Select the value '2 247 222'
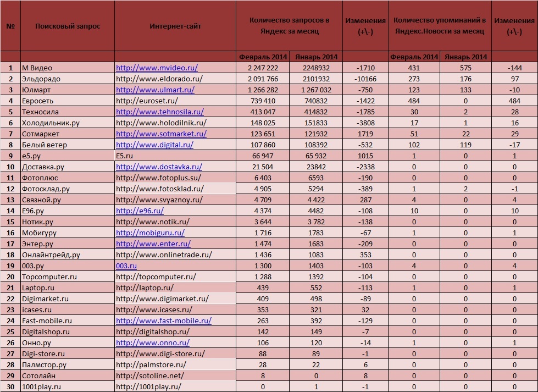Screen dimensions: 538x392 click(x=263, y=68)
